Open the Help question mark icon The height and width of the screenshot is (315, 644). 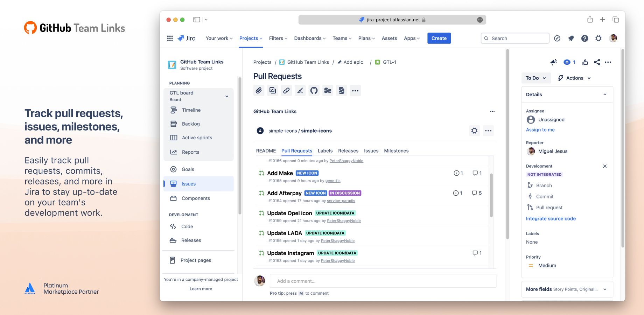[x=585, y=38]
